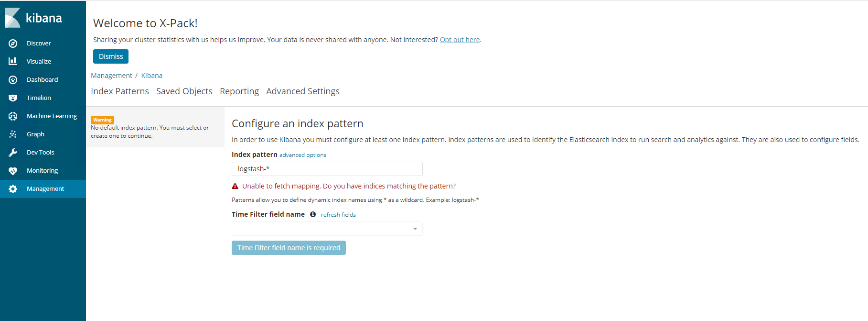Open the Dashboard gauge icon

tap(13, 80)
